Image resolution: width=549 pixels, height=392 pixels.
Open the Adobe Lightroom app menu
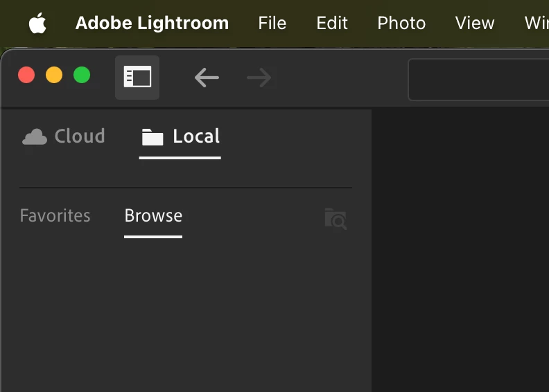point(152,23)
